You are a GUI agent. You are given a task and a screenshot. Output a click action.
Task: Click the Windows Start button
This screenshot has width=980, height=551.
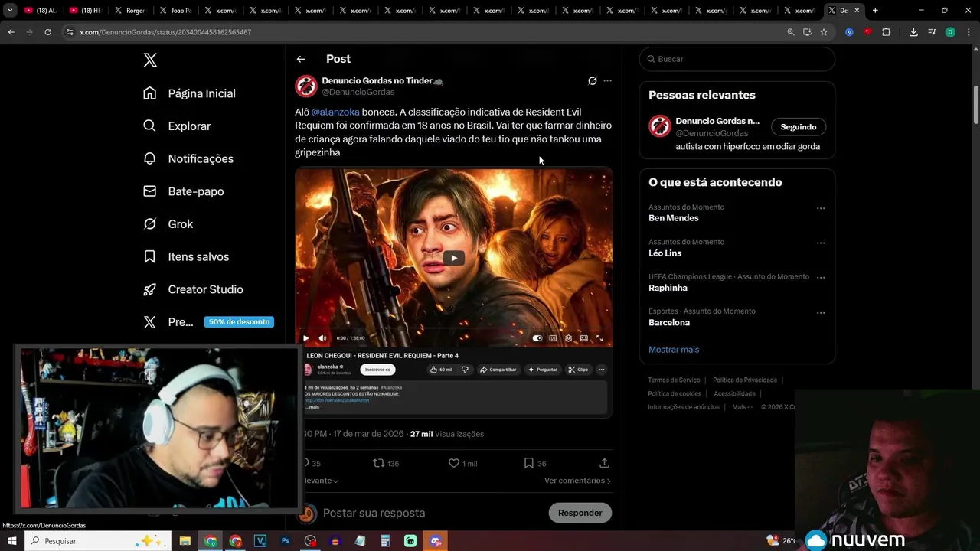point(11,541)
